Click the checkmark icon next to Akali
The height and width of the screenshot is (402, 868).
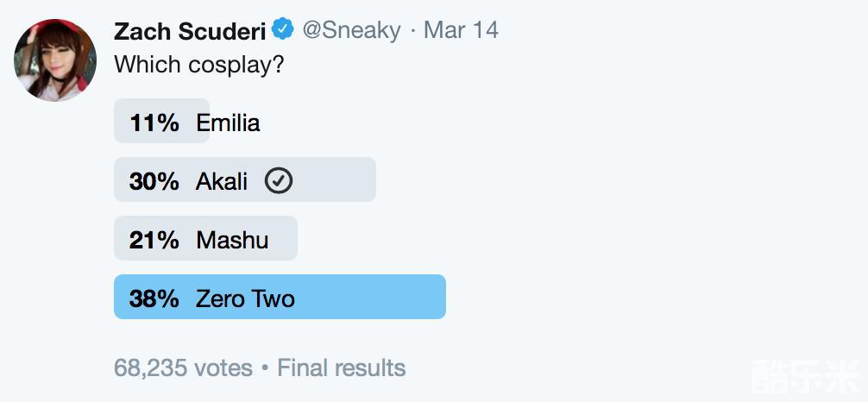click(x=279, y=180)
